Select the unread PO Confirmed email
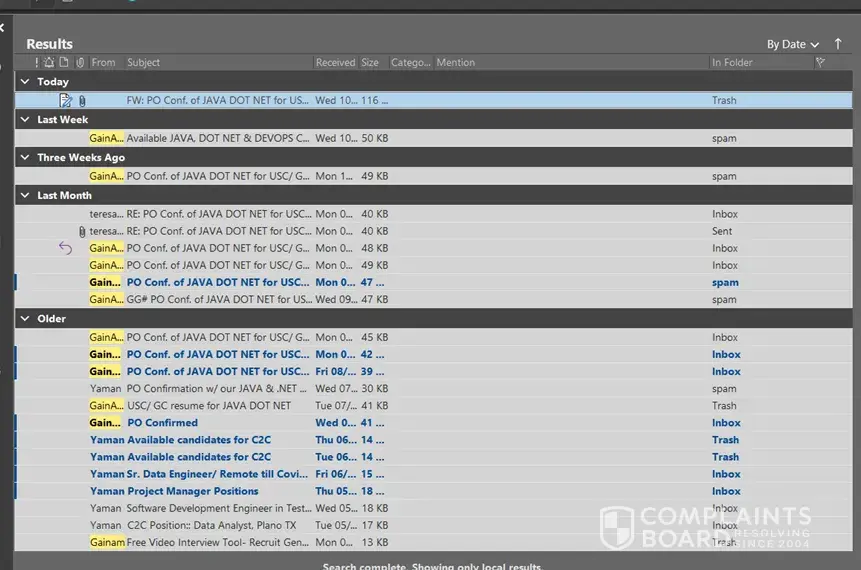861x570 pixels. (162, 423)
